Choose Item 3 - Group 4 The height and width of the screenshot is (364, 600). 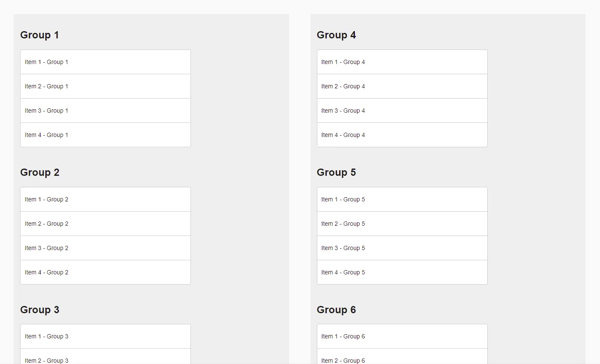402,111
